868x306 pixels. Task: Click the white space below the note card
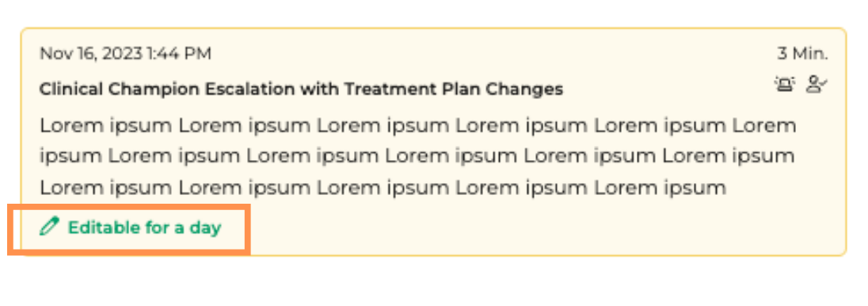pyautogui.click(x=434, y=281)
